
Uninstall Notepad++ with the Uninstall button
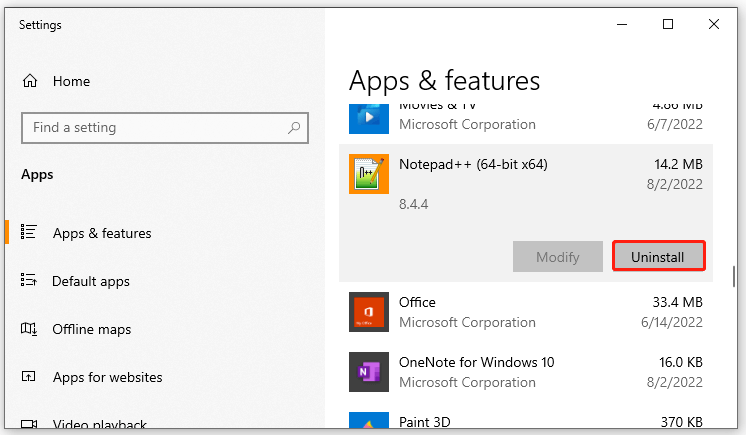click(658, 257)
